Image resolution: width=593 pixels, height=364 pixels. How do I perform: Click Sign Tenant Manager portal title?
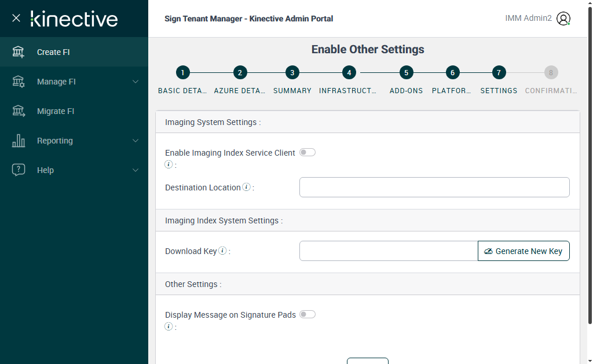(x=249, y=19)
